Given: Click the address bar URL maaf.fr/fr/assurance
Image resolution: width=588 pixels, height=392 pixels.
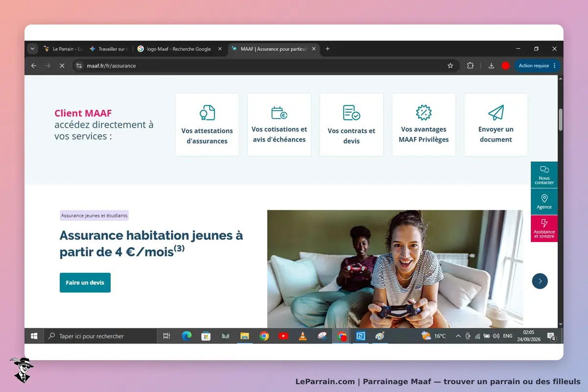Looking at the screenshot, I should [x=111, y=66].
